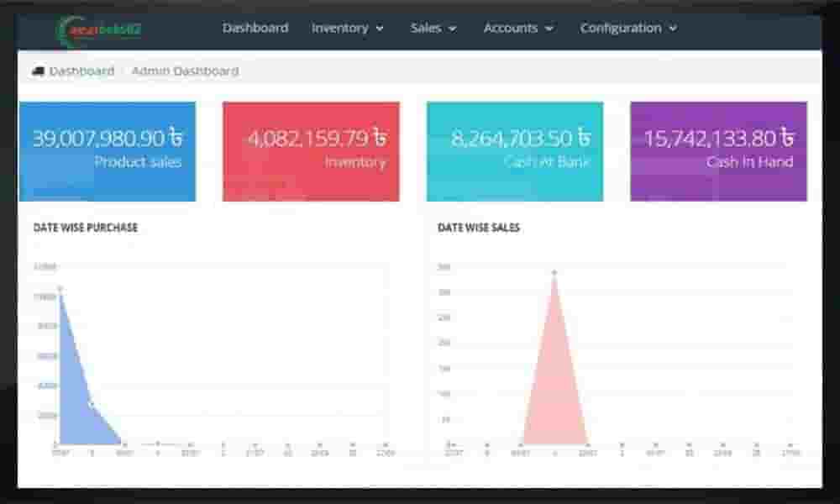Click the breadcrumb dashboard icon
This screenshot has height=504, width=840.
38,71
